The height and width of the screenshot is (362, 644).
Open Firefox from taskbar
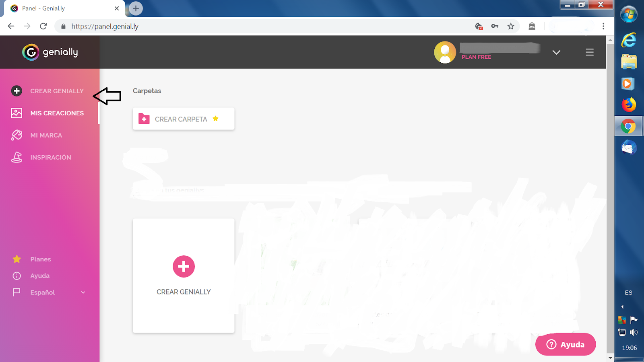[x=629, y=105]
